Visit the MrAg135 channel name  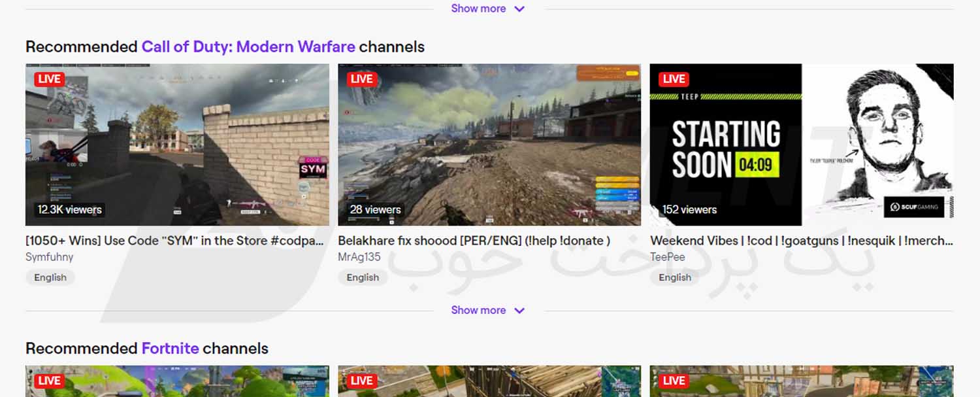[x=359, y=257]
